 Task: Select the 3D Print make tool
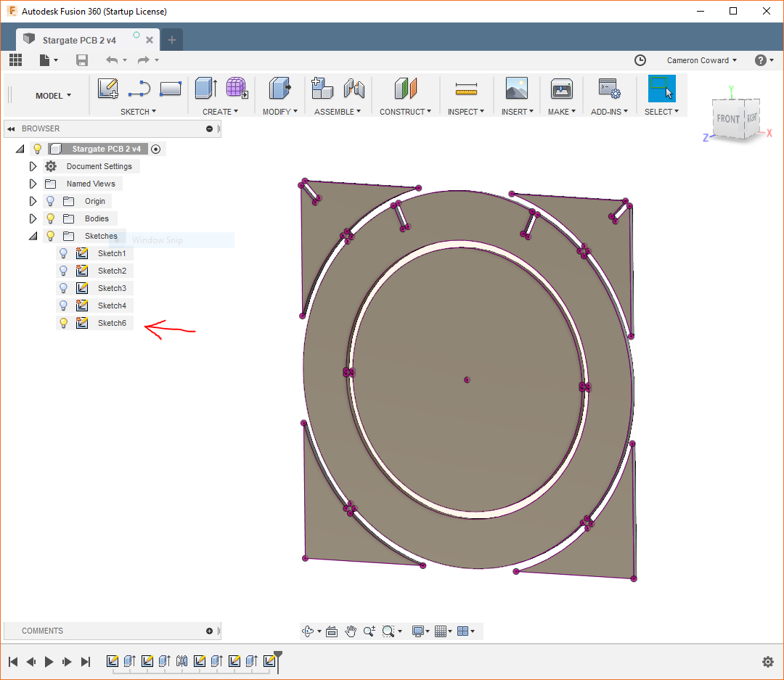(561, 89)
